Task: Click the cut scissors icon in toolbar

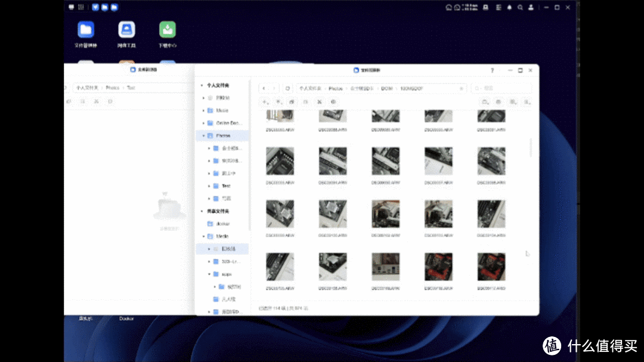Action: click(319, 102)
